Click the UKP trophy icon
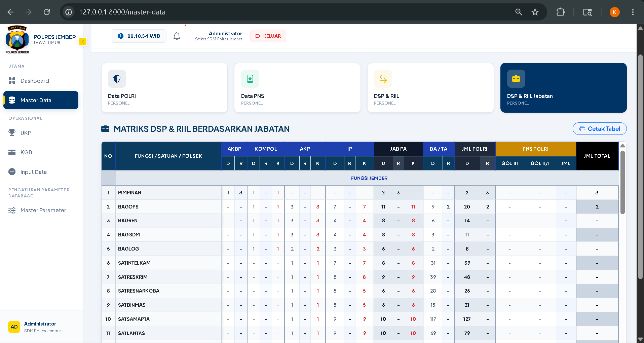The height and width of the screenshot is (343, 644). [x=12, y=133]
